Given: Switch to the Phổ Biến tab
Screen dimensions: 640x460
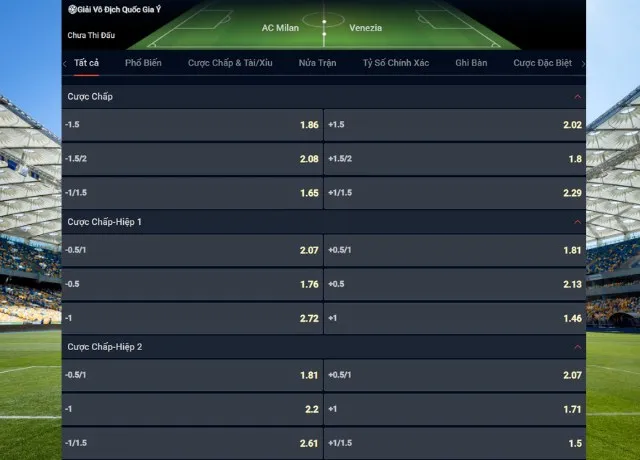Looking at the screenshot, I should [144, 63].
